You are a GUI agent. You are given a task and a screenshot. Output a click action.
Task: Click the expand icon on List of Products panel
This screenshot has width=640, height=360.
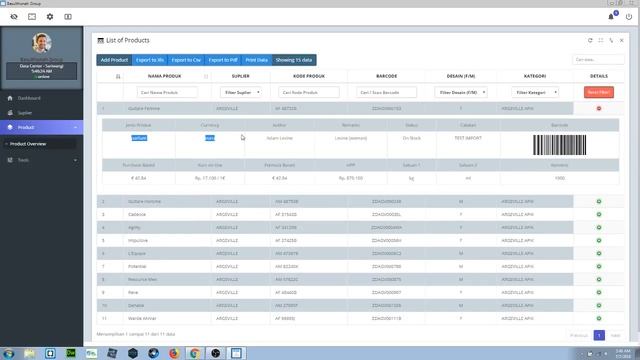click(x=600, y=40)
